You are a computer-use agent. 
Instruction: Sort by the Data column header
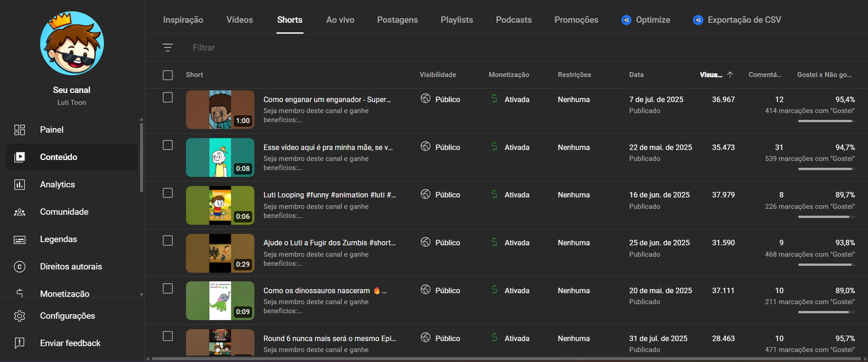(x=636, y=75)
